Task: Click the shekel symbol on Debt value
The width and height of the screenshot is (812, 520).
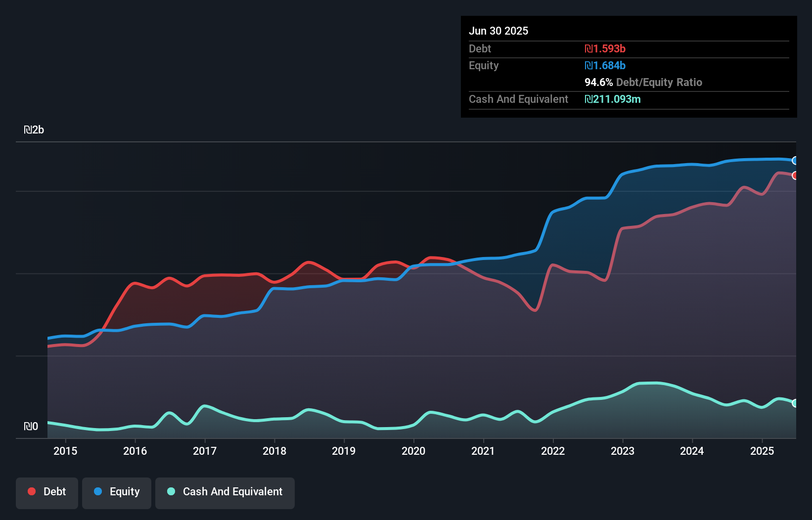Action: click(588, 48)
